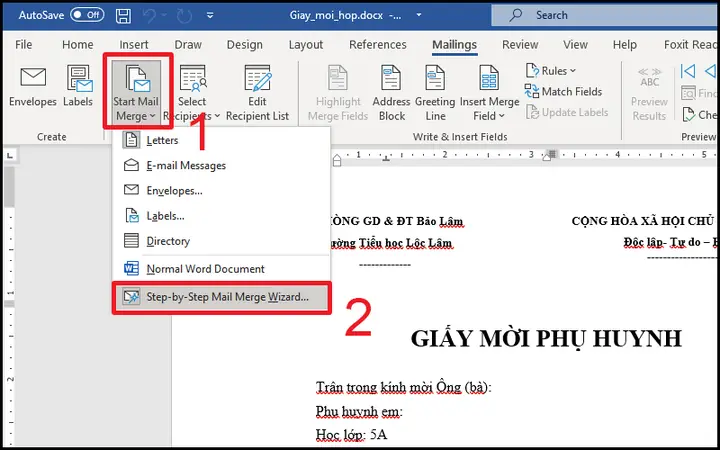720x450 pixels.
Task: Choose Letters from the dropdown menu
Action: [221, 140]
